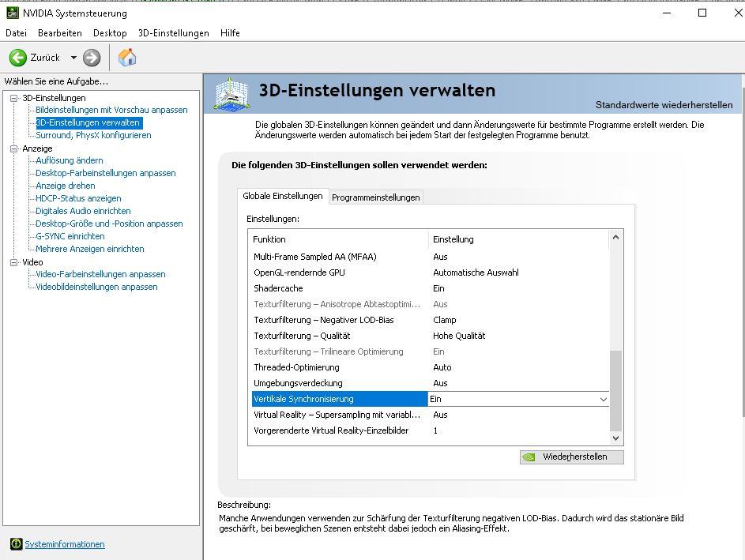745x560 pixels.
Task: Select 3D-Einstellungen verwalten in the tree
Action: pos(88,122)
